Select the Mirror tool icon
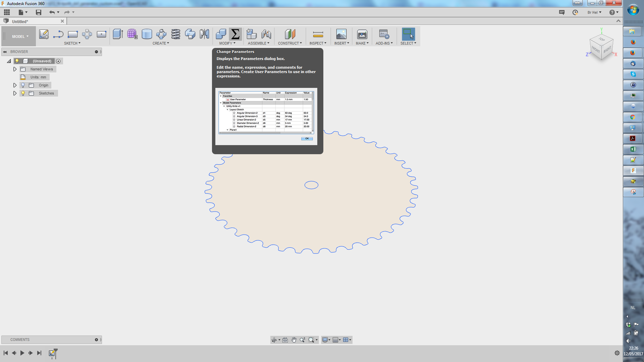This screenshot has height=362, width=644. (x=204, y=34)
